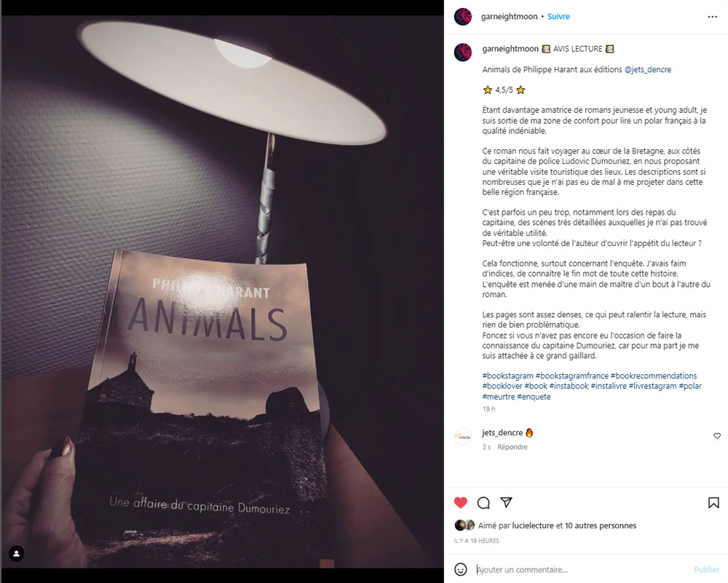The height and width of the screenshot is (583, 728).
Task: Like the jets_dencre comment heart
Action: pos(717,436)
